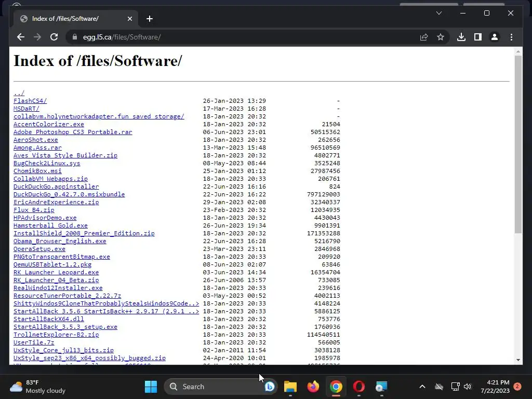Open the clock and date flyout
Viewport: 532px width, 399px height.
[x=495, y=387]
